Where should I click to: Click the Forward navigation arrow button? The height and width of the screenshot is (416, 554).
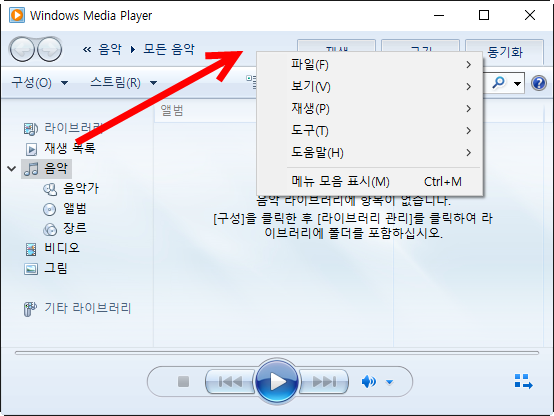[x=49, y=49]
